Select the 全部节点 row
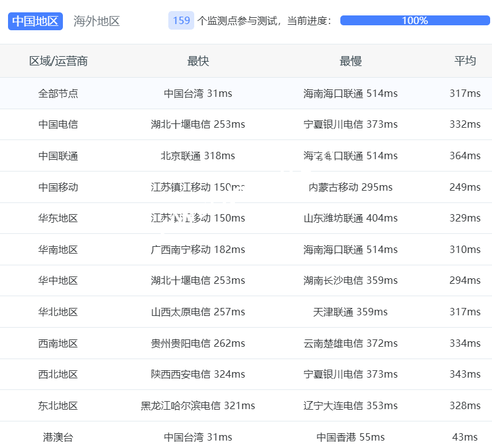The image size is (492, 448). [59, 94]
